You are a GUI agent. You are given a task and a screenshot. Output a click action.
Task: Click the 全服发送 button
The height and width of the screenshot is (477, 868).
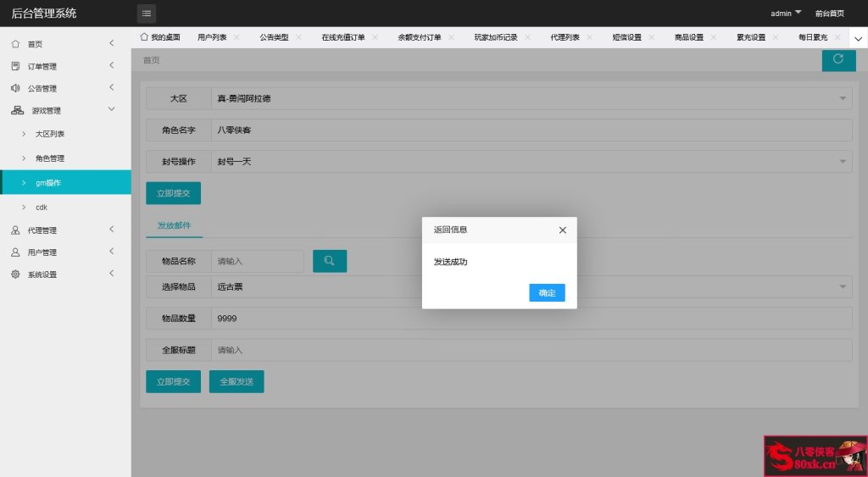[236, 381]
